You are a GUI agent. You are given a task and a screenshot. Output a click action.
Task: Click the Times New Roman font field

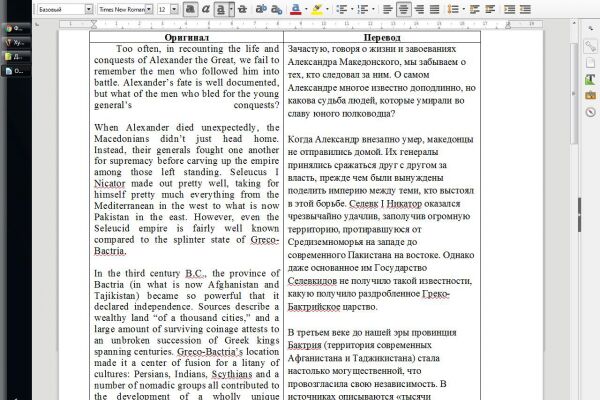tap(122, 9)
